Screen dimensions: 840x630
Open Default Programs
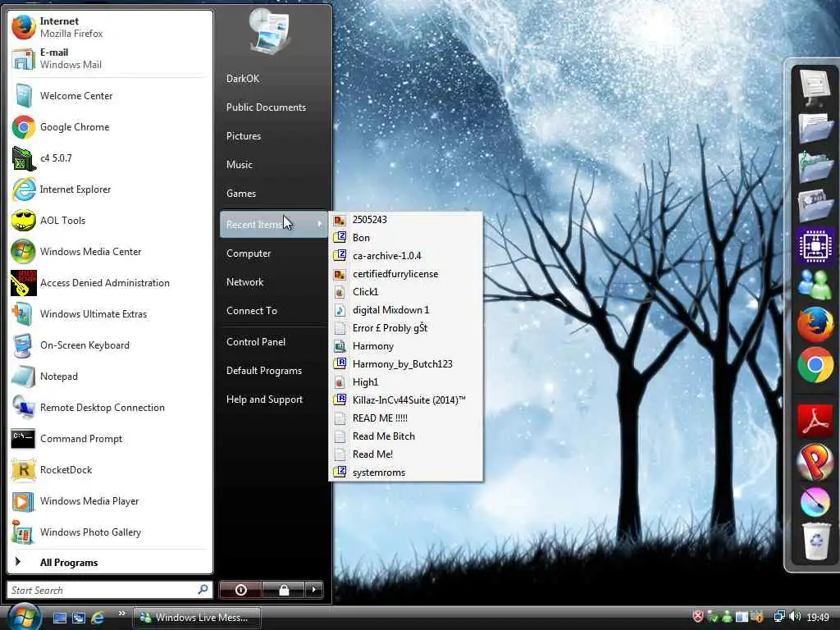[273, 371]
